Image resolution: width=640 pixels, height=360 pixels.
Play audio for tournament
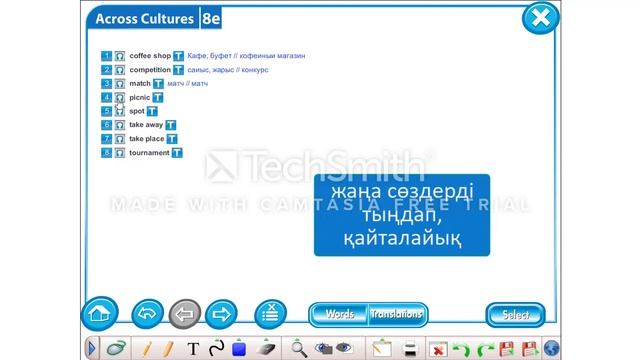pos(120,153)
